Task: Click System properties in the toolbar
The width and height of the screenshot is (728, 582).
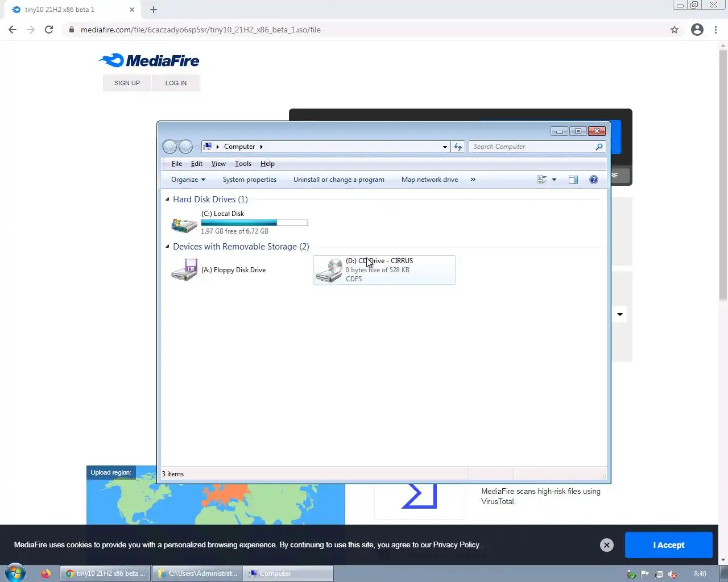Action: (x=250, y=180)
